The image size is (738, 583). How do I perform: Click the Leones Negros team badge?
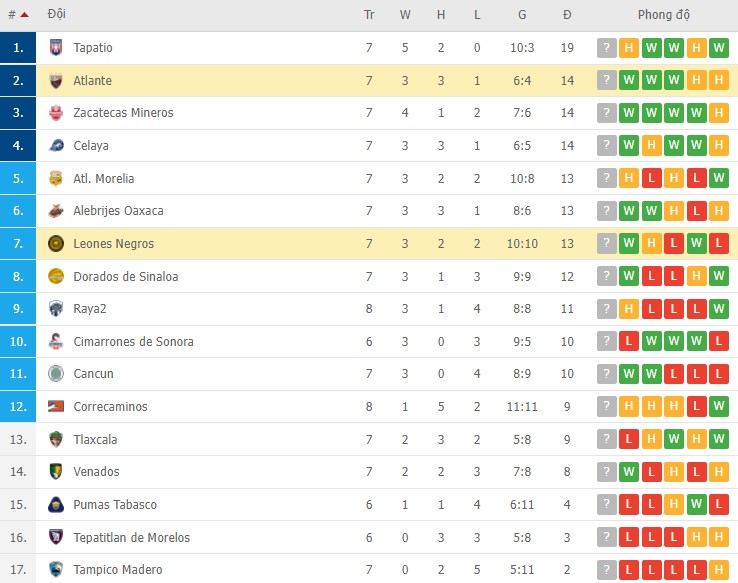pos(56,244)
